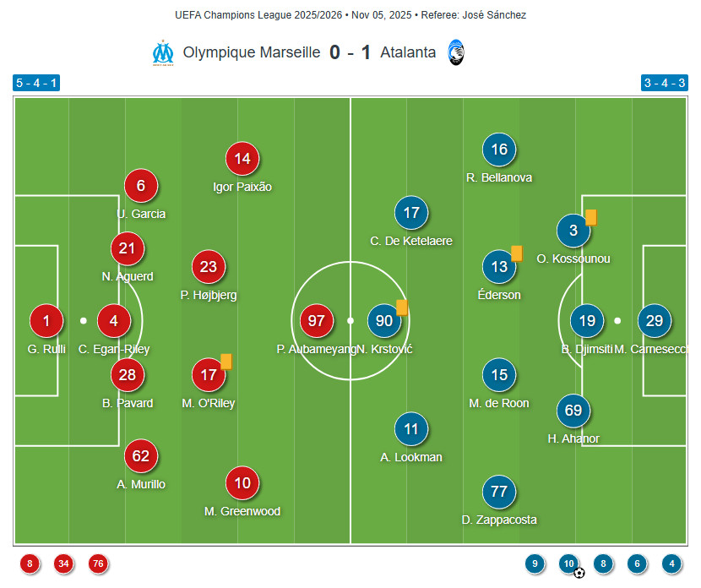Viewport: 701px width, 588px height.
Task: Click the Olympique Marseille team name
Action: tap(252, 52)
